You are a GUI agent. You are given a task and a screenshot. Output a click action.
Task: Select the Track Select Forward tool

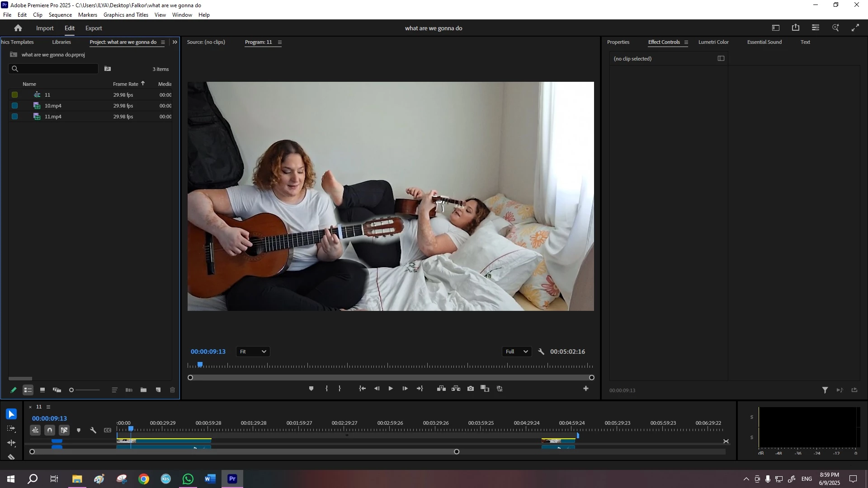[12, 428]
